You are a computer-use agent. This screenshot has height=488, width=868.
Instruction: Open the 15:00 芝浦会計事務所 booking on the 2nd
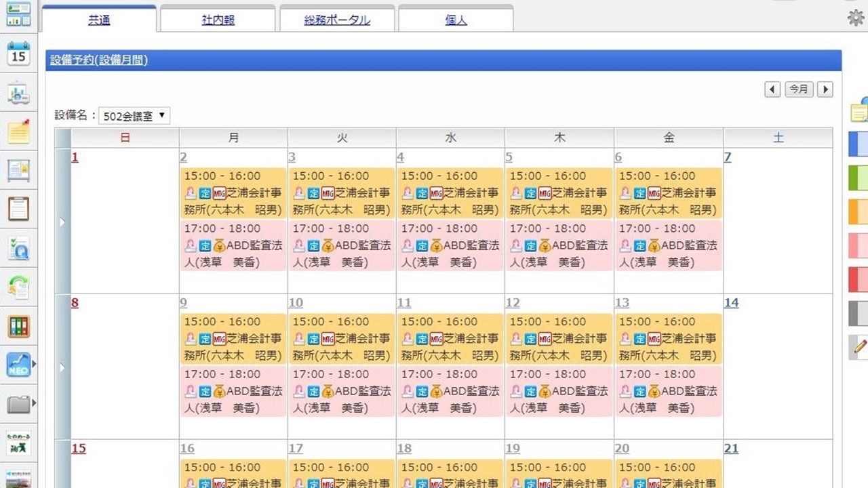coord(233,193)
